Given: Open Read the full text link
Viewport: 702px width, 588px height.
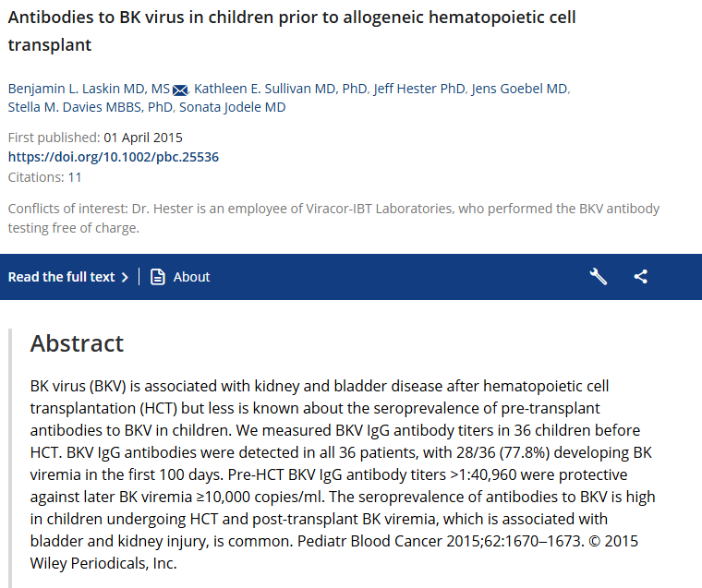Looking at the screenshot, I should (62, 277).
